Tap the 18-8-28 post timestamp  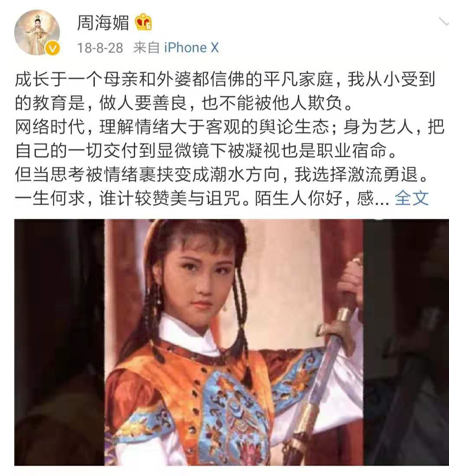point(100,48)
